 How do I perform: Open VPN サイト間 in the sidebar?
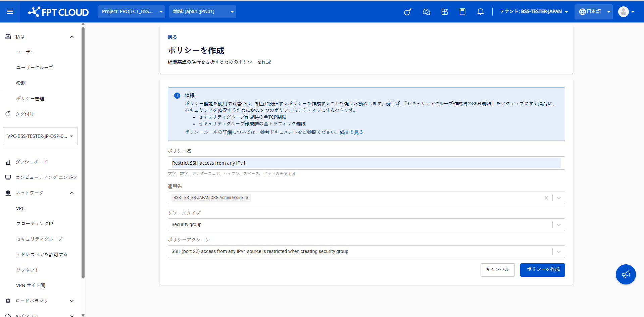click(x=31, y=285)
